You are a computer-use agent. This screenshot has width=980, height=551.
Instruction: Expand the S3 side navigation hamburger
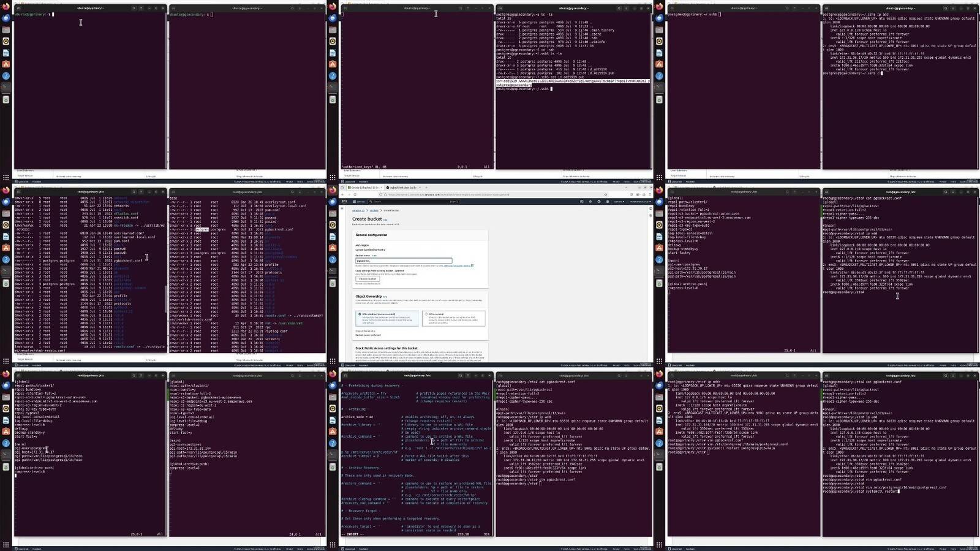click(342, 208)
